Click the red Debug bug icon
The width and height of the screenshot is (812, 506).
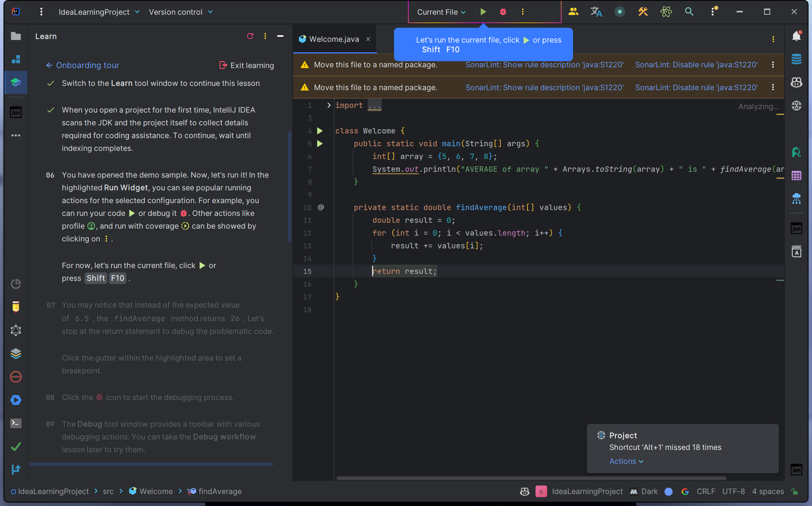point(503,12)
